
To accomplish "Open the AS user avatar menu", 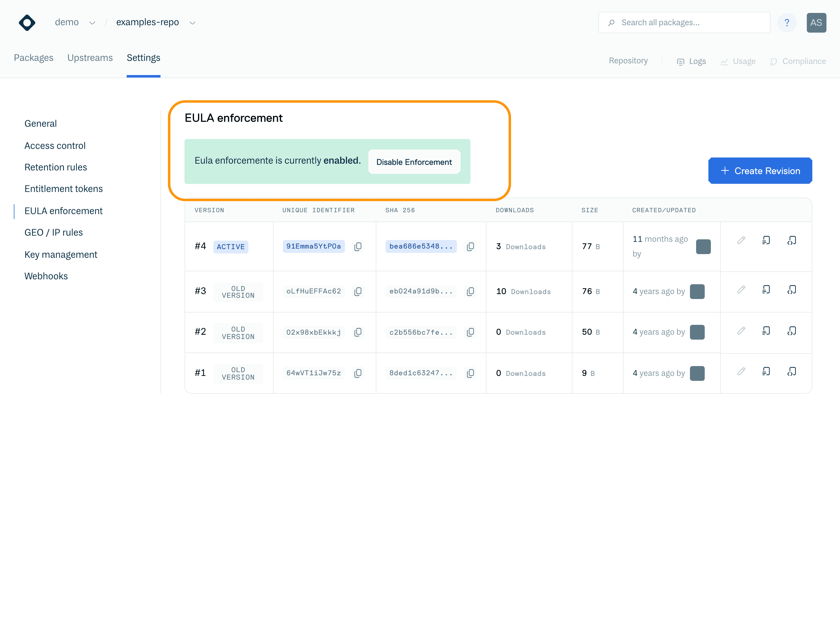I will pos(816,23).
